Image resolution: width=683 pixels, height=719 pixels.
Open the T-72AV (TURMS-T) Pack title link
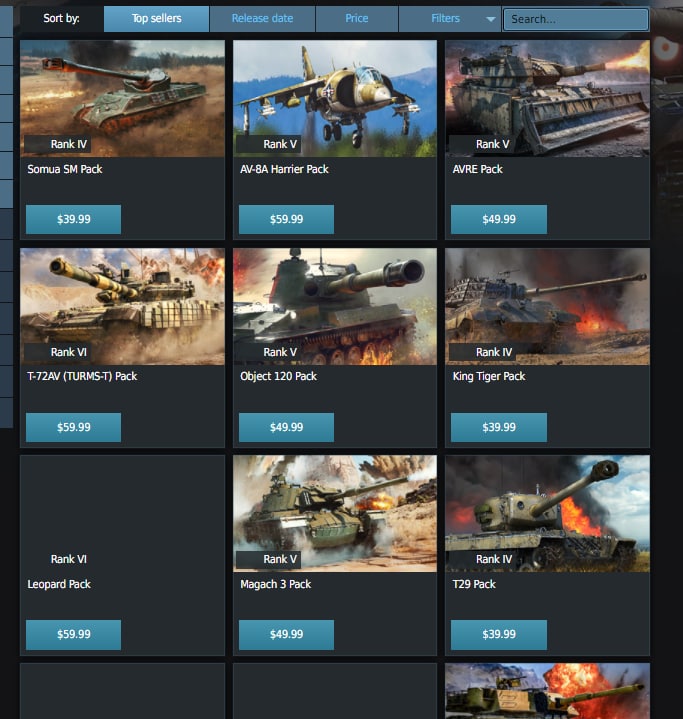coord(82,376)
